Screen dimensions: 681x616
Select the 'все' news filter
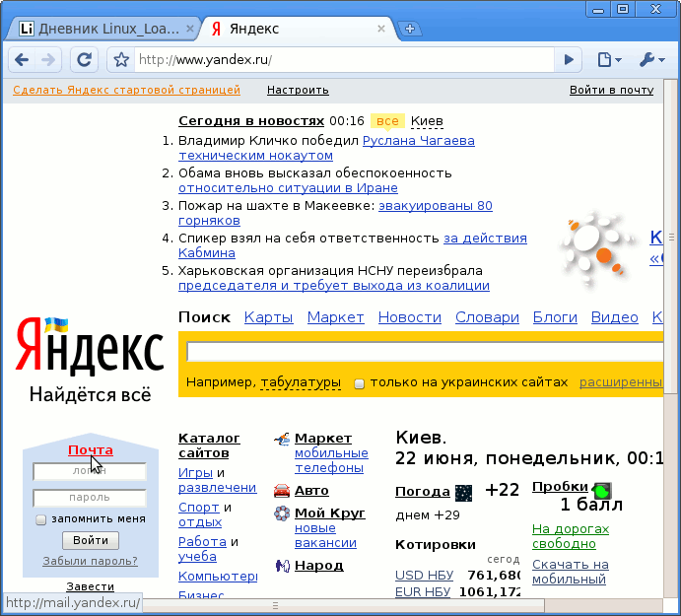(x=387, y=121)
